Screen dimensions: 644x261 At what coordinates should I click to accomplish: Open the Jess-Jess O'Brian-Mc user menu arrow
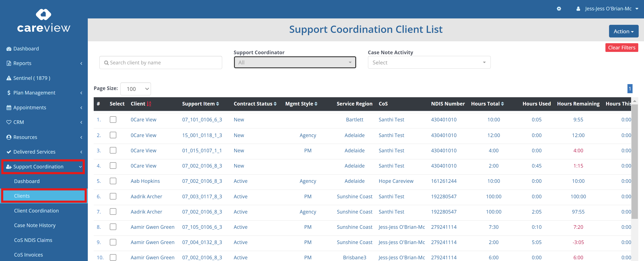(637, 9)
